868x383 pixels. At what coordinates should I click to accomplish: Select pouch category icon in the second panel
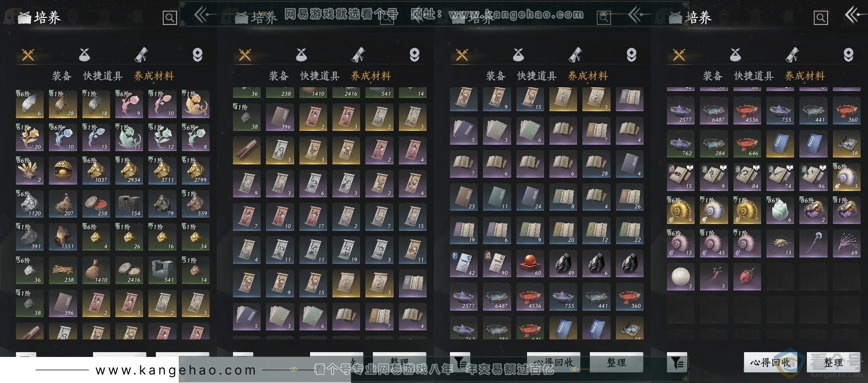click(302, 54)
